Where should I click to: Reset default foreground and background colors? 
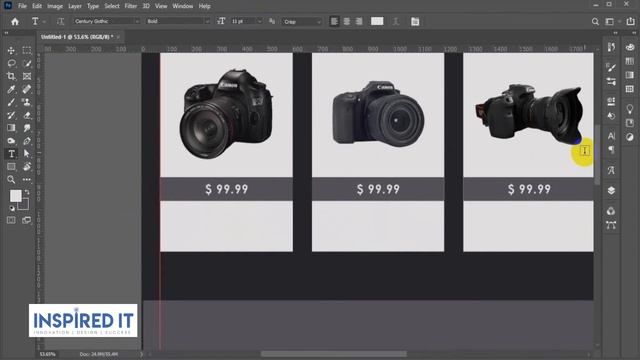click(11, 208)
